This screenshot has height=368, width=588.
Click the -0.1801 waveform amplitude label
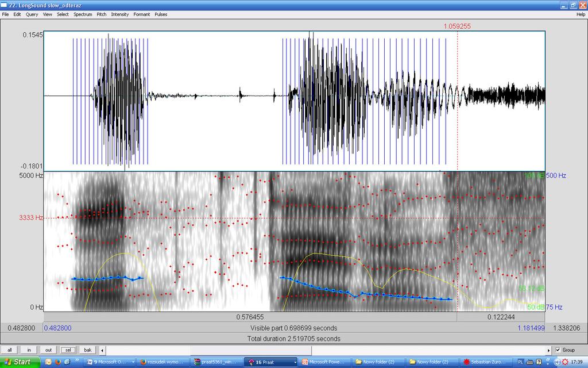32,166
